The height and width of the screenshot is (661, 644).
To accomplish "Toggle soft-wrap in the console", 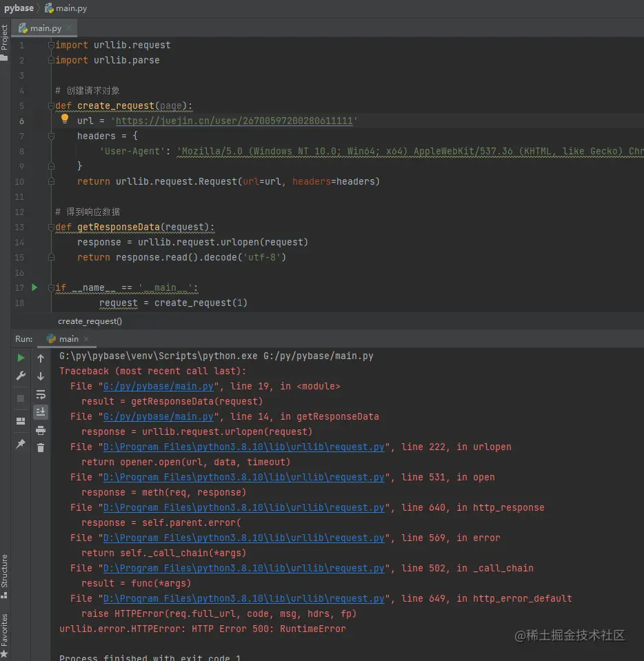I will point(41,394).
